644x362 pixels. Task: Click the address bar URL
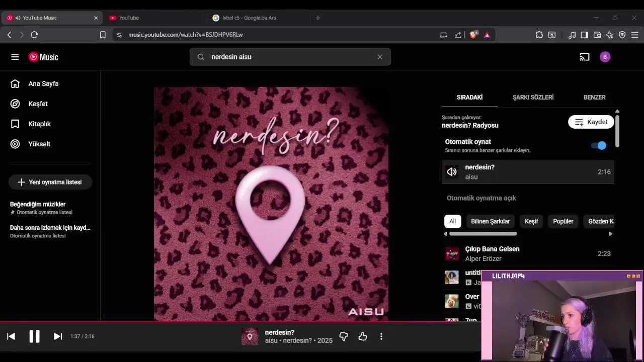(x=186, y=35)
